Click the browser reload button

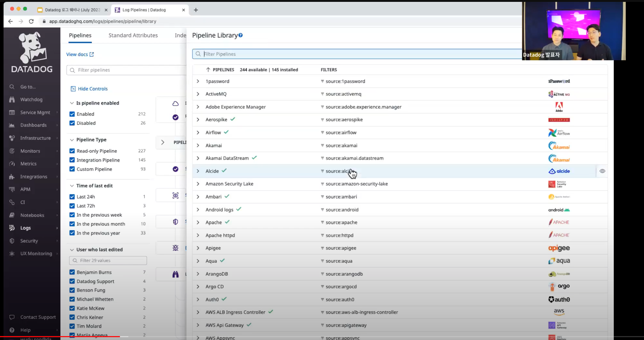click(x=31, y=21)
